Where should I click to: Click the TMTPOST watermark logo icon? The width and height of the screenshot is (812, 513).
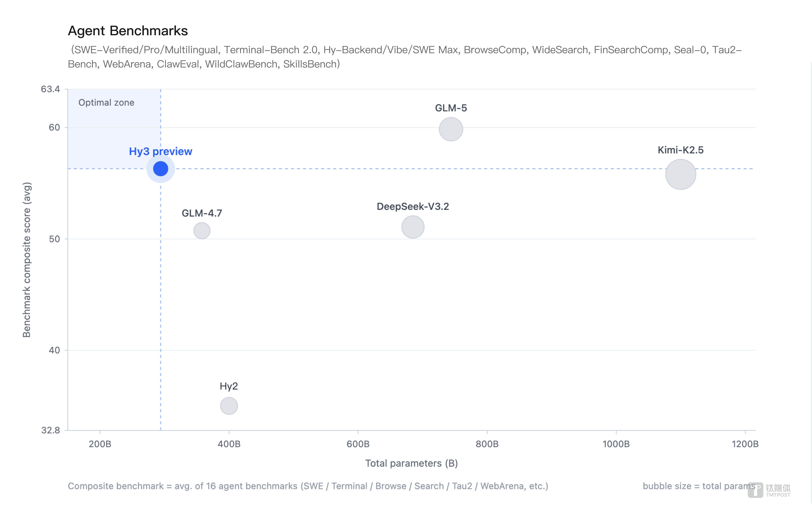coord(755,490)
